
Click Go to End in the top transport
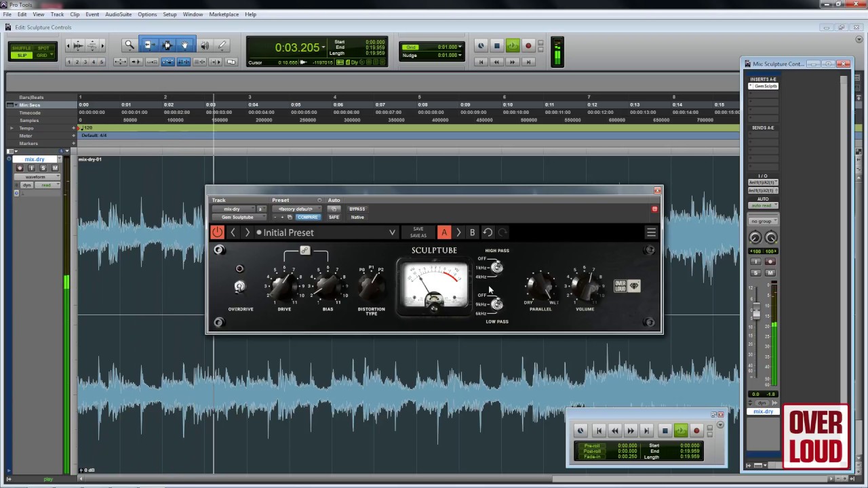(528, 62)
